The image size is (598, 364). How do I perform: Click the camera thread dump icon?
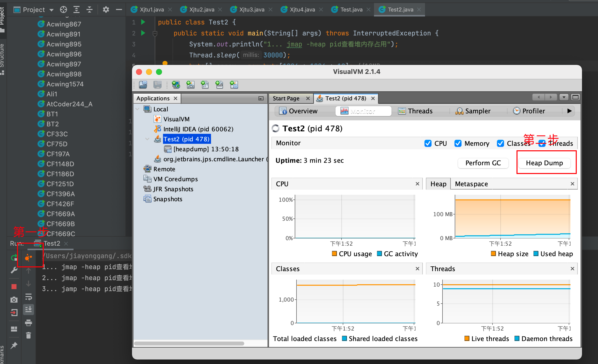[14, 300]
